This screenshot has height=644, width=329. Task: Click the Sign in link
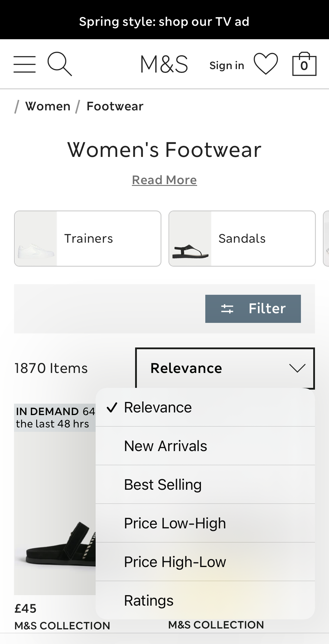click(x=226, y=65)
